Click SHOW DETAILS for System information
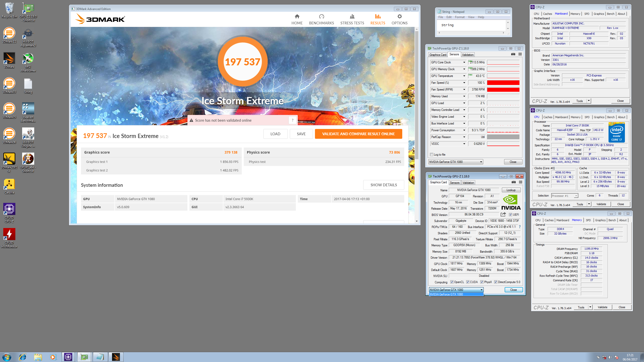The height and width of the screenshot is (362, 644). coord(384,185)
